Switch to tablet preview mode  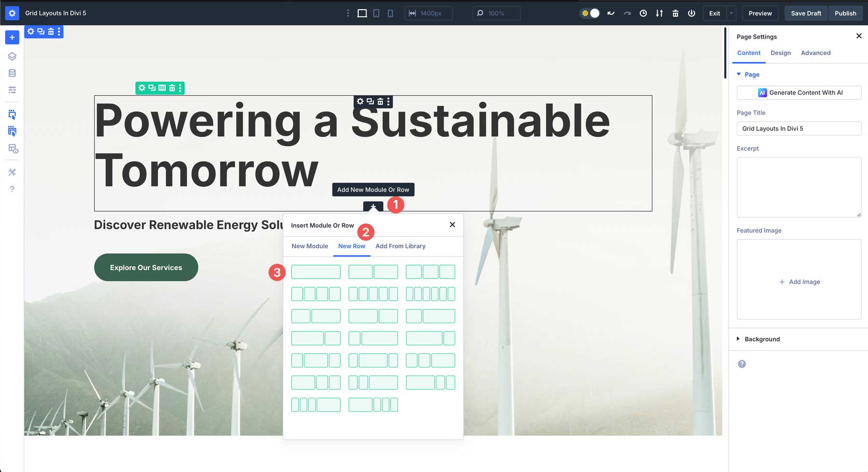click(x=376, y=13)
